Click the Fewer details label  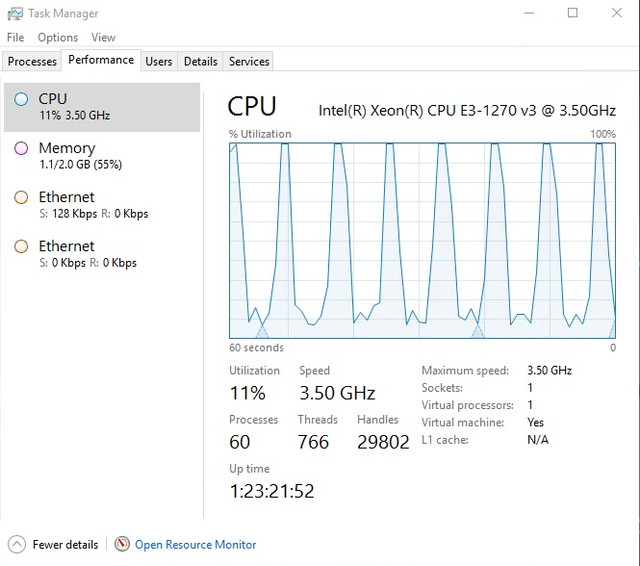tap(65, 545)
